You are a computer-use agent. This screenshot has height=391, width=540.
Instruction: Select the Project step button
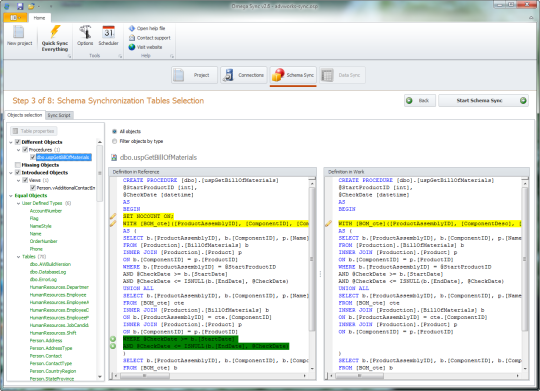[x=195, y=75]
